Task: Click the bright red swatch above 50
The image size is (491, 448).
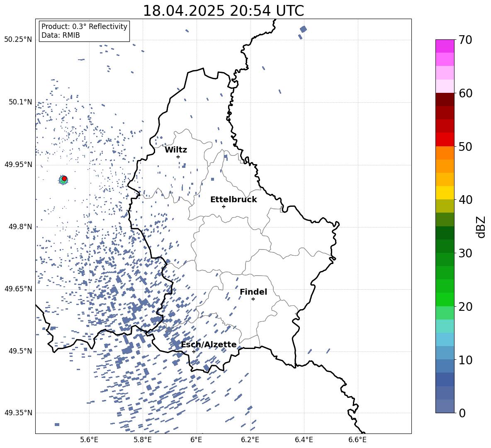Action: (x=445, y=140)
